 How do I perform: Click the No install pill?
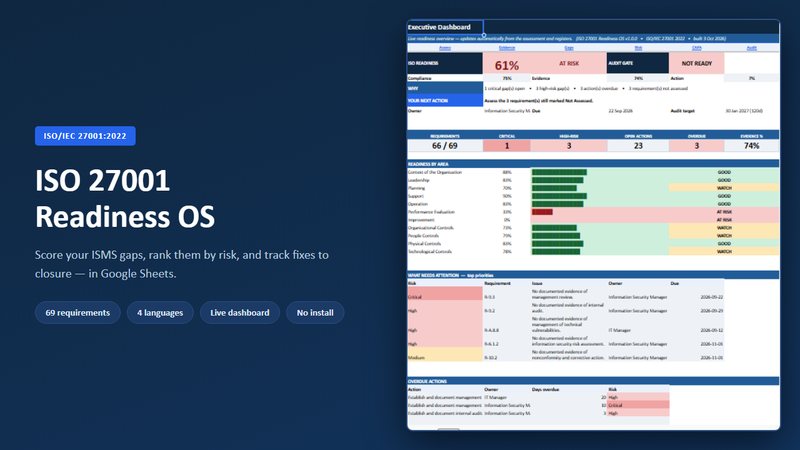tap(315, 313)
